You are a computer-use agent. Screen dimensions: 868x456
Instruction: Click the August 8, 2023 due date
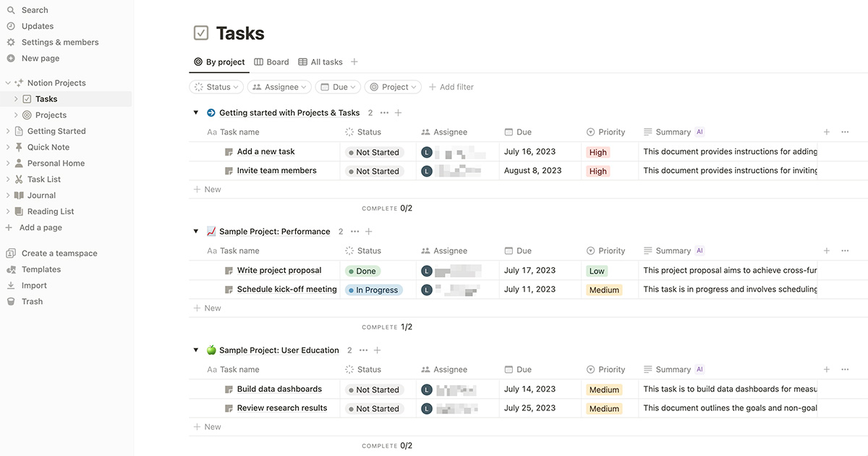[533, 171]
